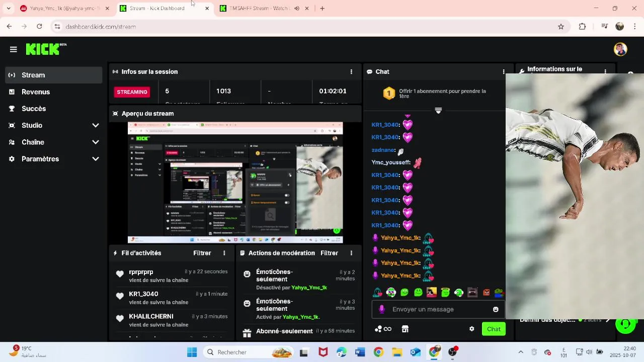This screenshot has height=362, width=644.
Task: Open OBS Studio from the taskbar
Action: (x=453, y=352)
